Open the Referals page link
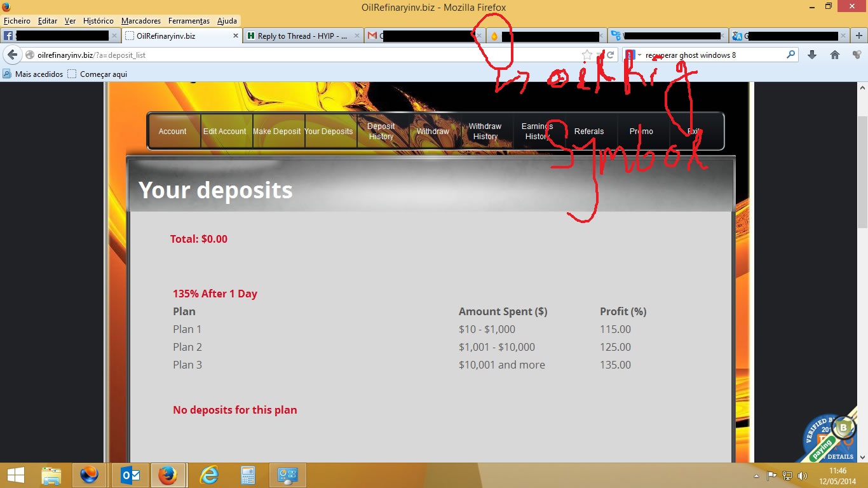 pyautogui.click(x=589, y=132)
